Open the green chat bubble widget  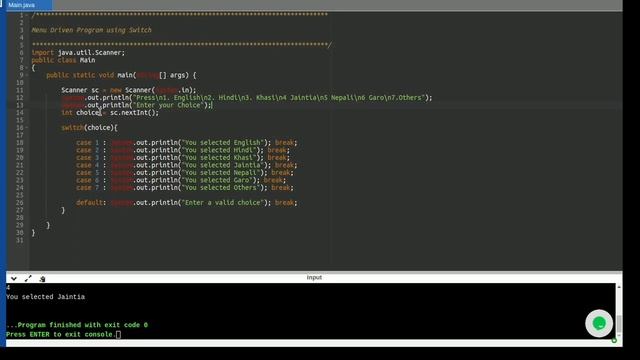[x=599, y=324]
